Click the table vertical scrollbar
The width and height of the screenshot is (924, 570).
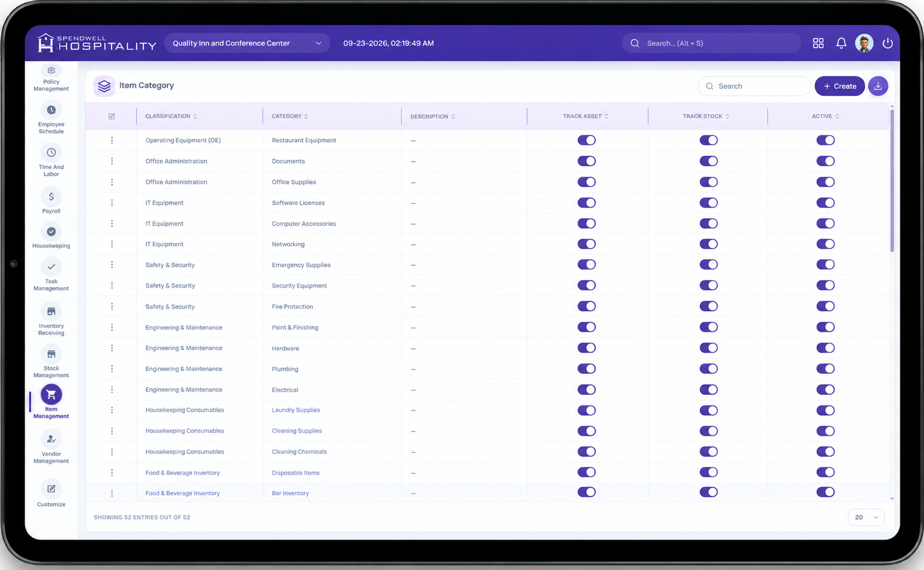click(x=892, y=181)
